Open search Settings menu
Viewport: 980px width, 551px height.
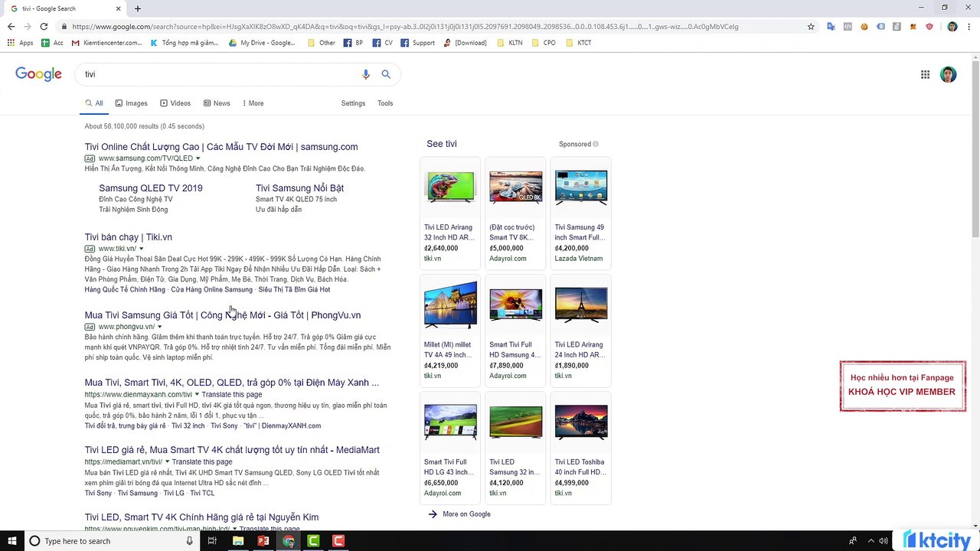(353, 103)
